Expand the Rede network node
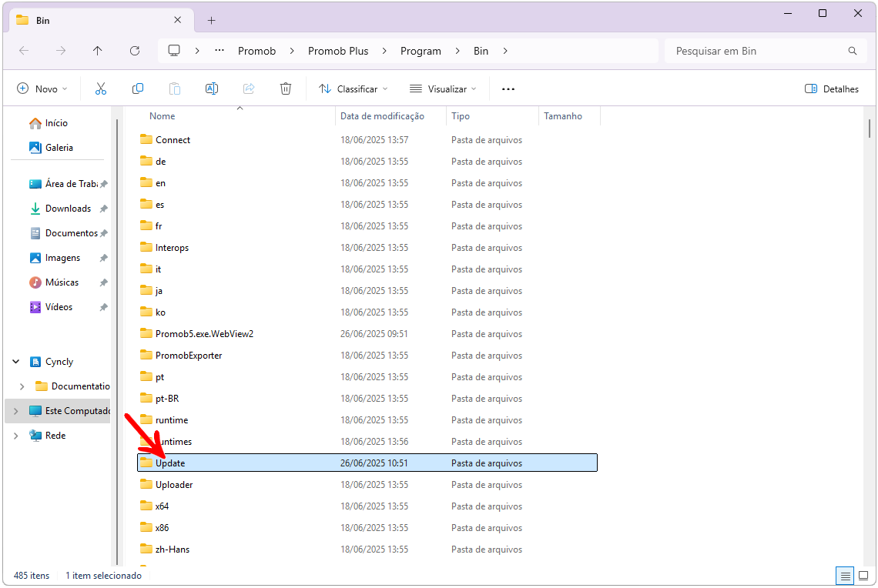Screen dimensions: 878x588 15,436
